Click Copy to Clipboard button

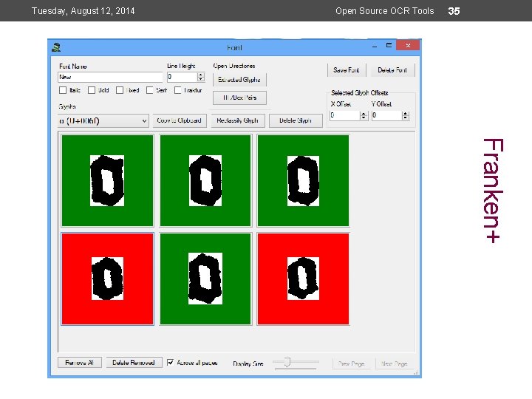tap(179, 120)
